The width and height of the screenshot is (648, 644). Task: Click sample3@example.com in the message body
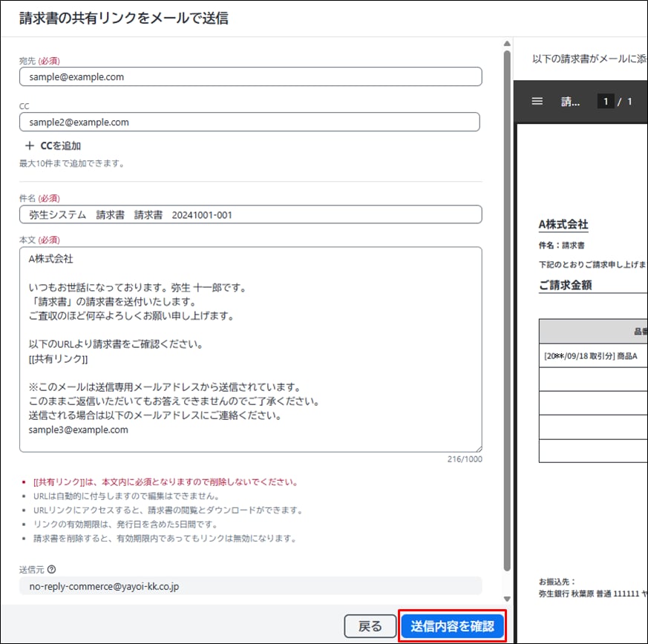[79, 430]
